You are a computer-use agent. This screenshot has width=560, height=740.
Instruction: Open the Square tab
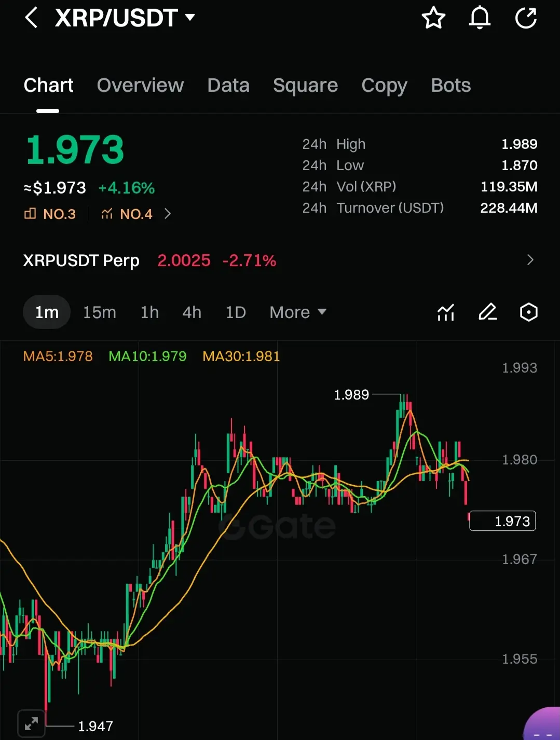(x=305, y=86)
